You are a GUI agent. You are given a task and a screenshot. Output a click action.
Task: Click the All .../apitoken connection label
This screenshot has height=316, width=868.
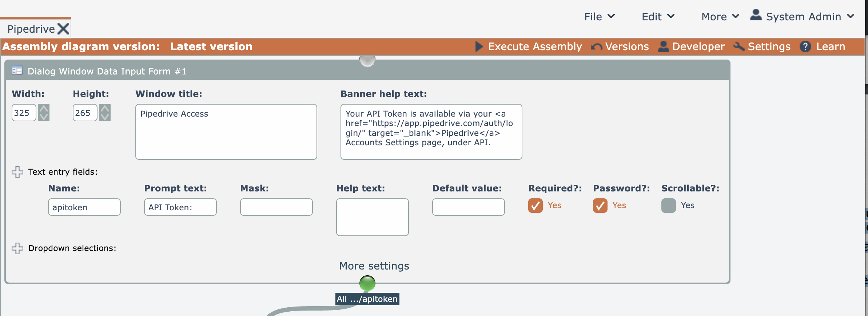[367, 299]
